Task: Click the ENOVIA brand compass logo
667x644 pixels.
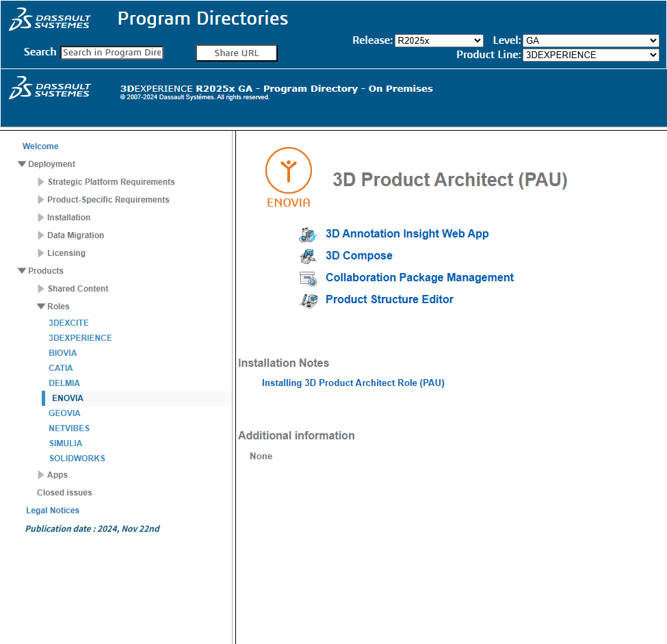Action: pos(289,177)
